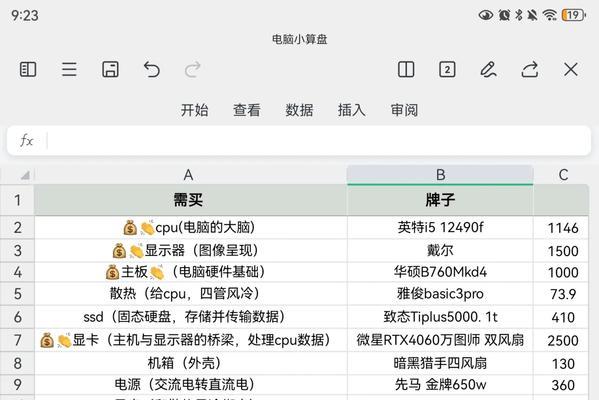Select the 需买 header cell
This screenshot has width=599, height=400.
click(191, 200)
